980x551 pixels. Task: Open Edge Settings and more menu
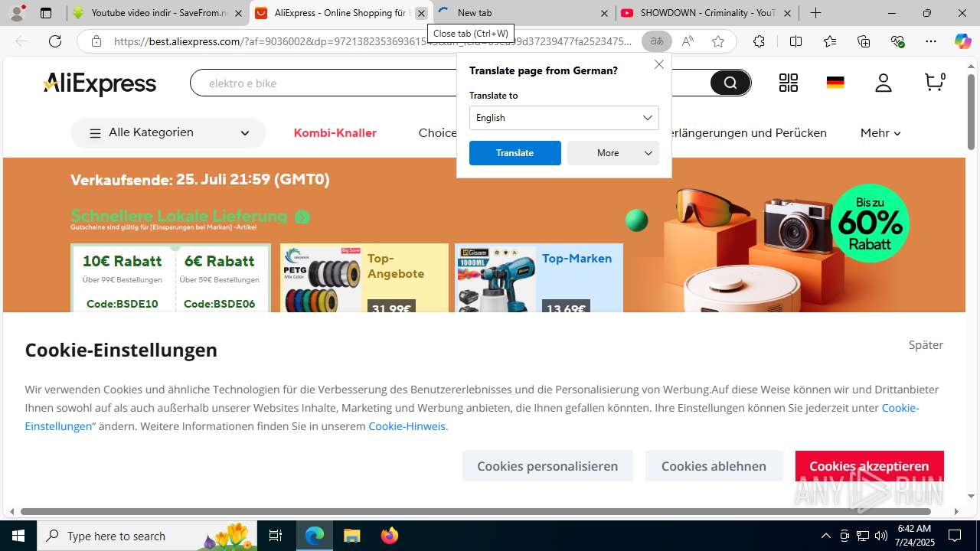tap(931, 41)
